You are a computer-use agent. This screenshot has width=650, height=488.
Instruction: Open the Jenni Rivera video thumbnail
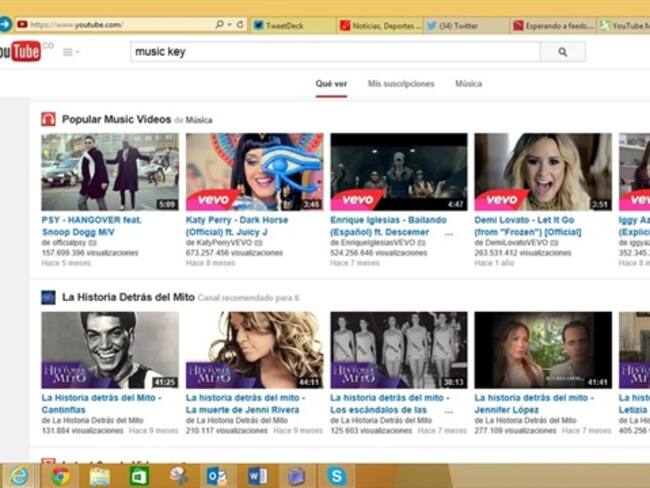[254, 350]
